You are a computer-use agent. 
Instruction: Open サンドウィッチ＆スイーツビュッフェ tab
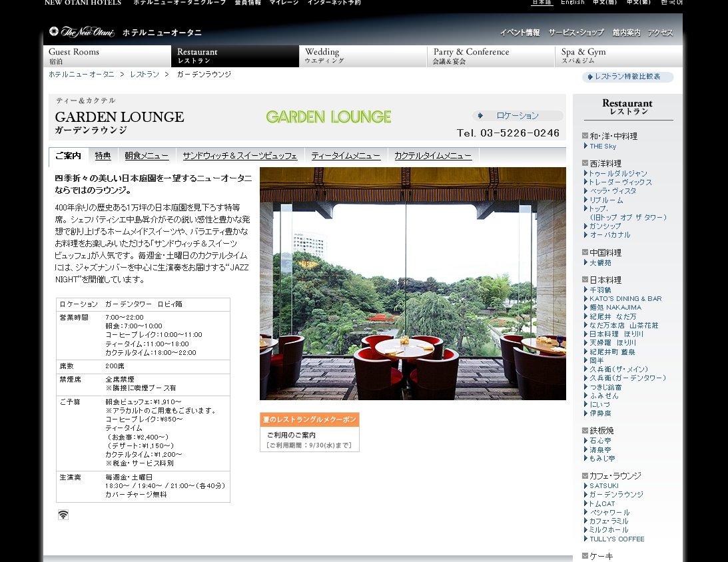pyautogui.click(x=240, y=156)
